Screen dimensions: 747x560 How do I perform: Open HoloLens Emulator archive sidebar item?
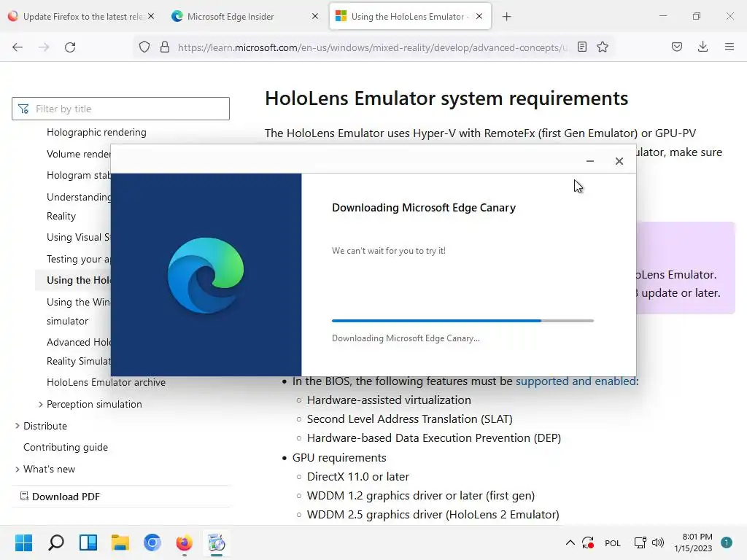coord(106,382)
